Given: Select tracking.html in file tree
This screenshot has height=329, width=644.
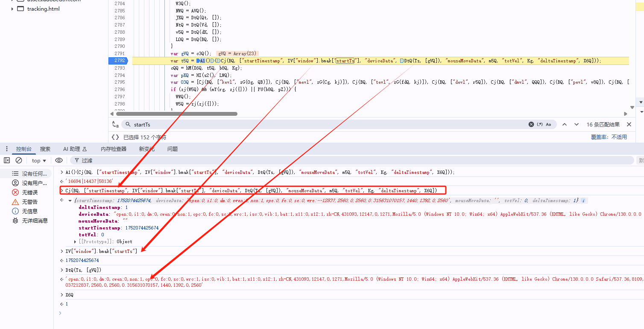Looking at the screenshot, I should coord(43,9).
